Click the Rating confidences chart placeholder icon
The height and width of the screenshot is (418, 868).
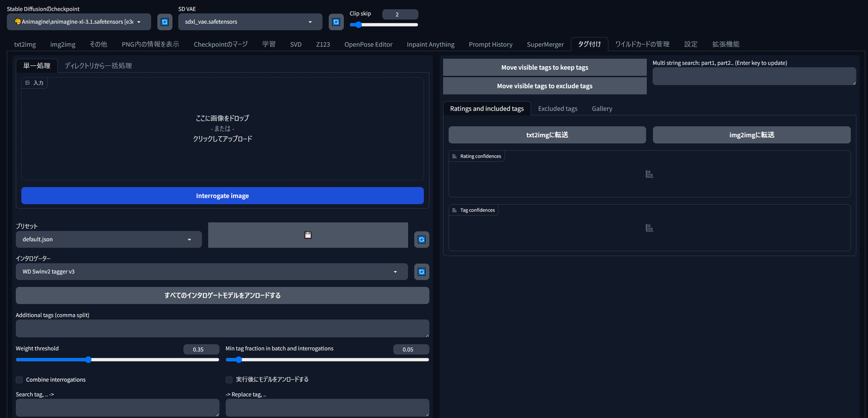pos(649,174)
